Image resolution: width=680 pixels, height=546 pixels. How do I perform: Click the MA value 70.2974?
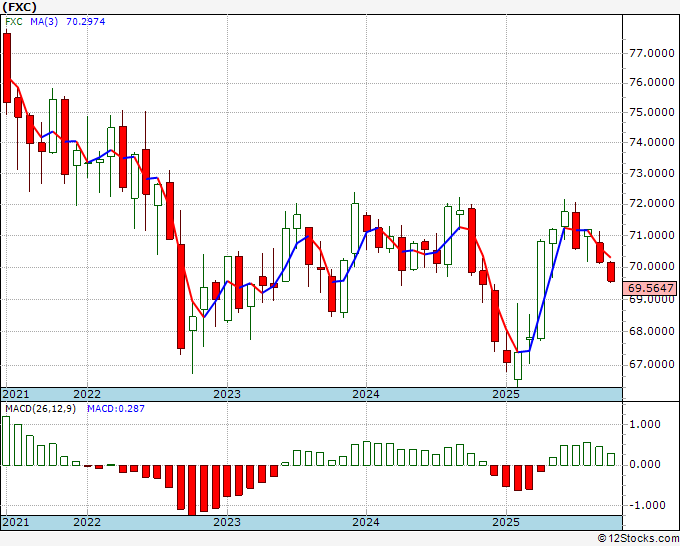[x=85, y=21]
